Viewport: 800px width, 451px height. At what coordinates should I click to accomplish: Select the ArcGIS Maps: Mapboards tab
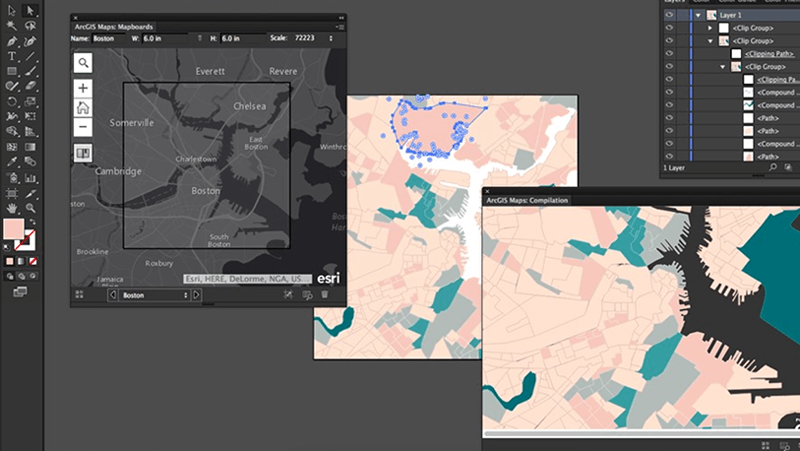114,27
